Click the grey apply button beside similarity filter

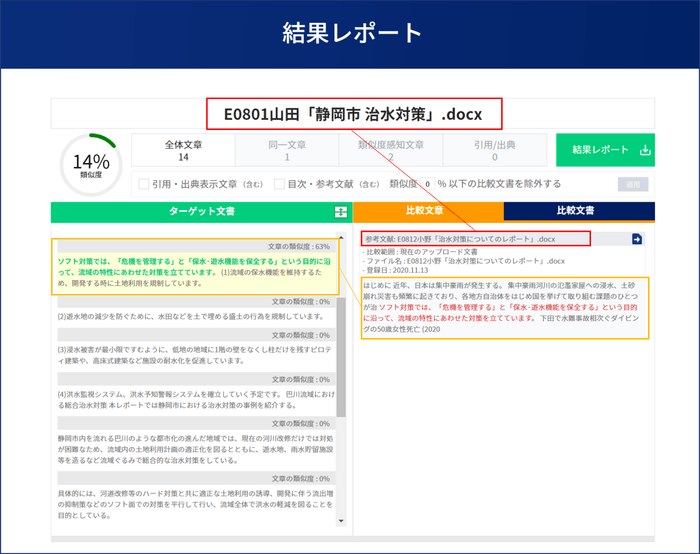[632, 184]
